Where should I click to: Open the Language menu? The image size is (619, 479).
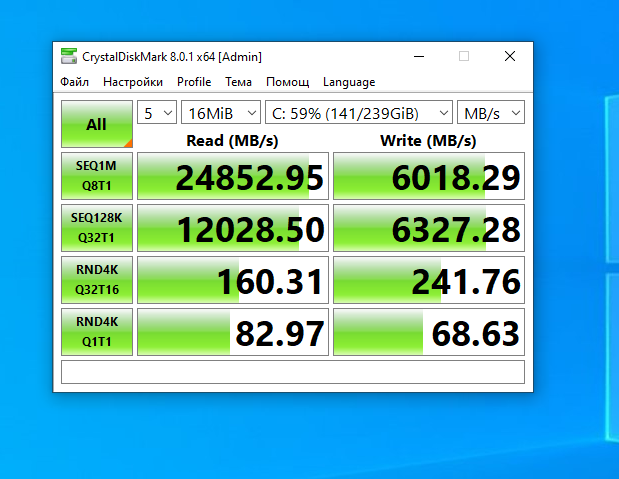(x=349, y=82)
